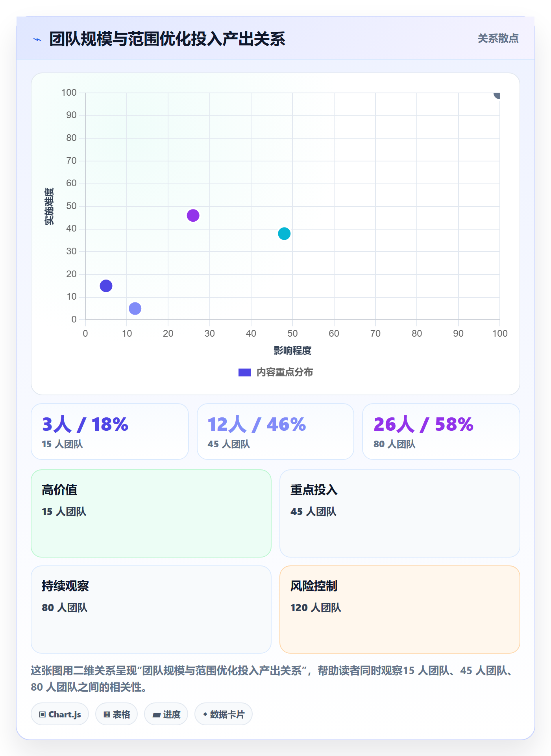Click the 80 人团队 text in 持续观察
Screen dimensions: 551x756
(65, 608)
